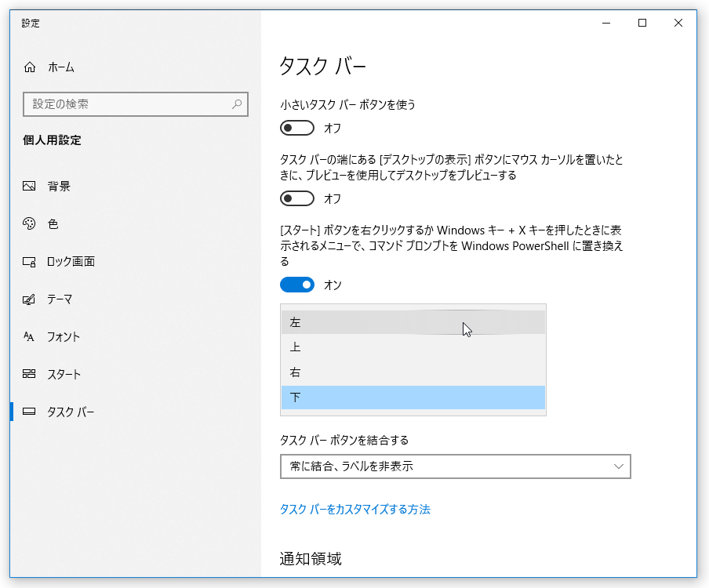This screenshot has width=709, height=588.
Task: Choose 左 in taskbar position list
Action: [413, 322]
